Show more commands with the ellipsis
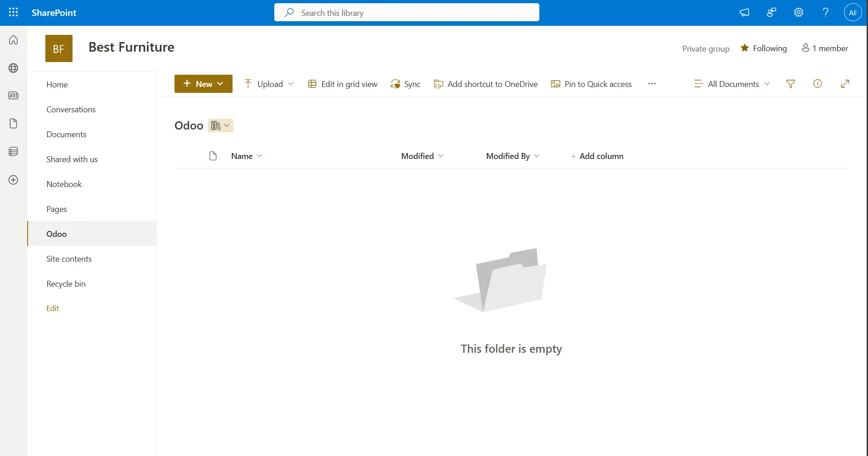Viewport: 868px width, 456px height. pos(652,84)
